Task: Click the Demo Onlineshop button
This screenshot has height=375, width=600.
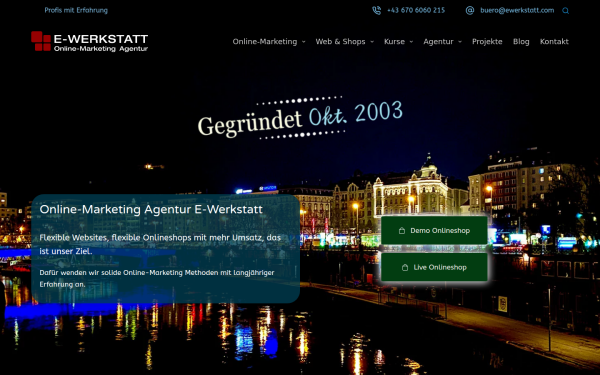Action: coord(434,230)
